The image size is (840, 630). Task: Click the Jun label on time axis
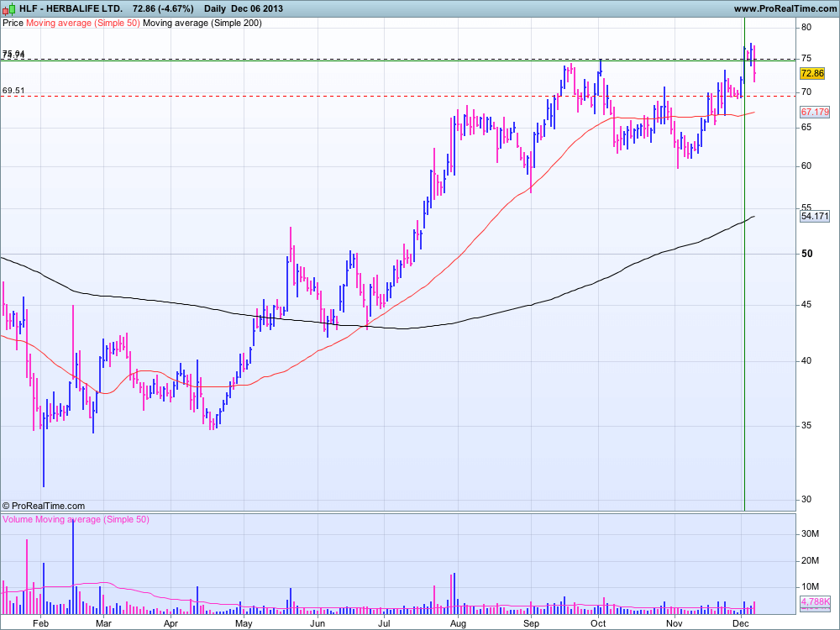[318, 623]
